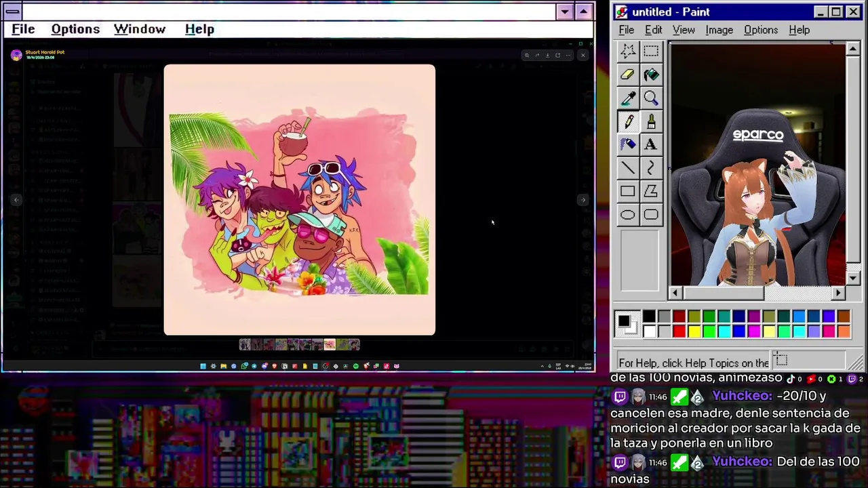This screenshot has width=868, height=488.
Task: Click the up-arrow button in left window title bar
Action: 583,12
